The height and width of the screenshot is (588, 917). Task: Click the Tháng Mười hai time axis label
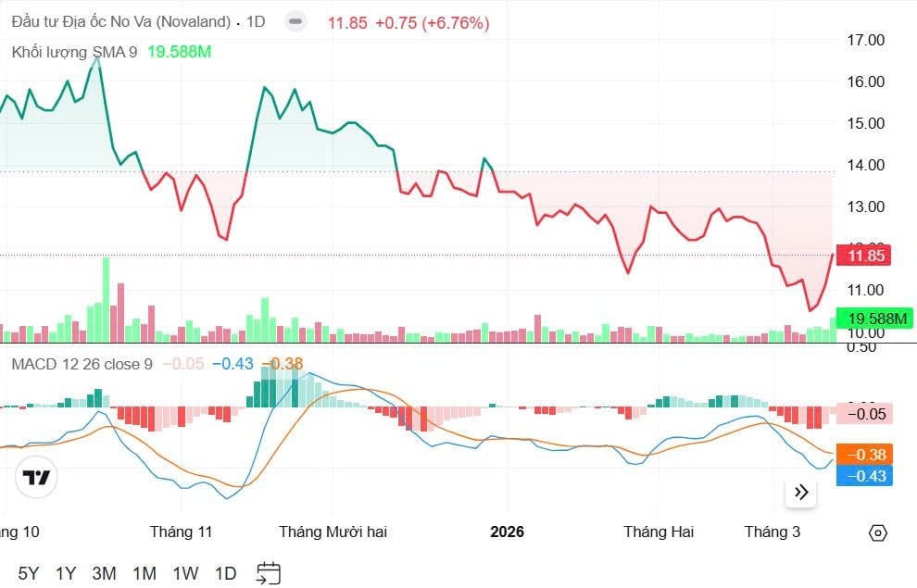click(333, 532)
